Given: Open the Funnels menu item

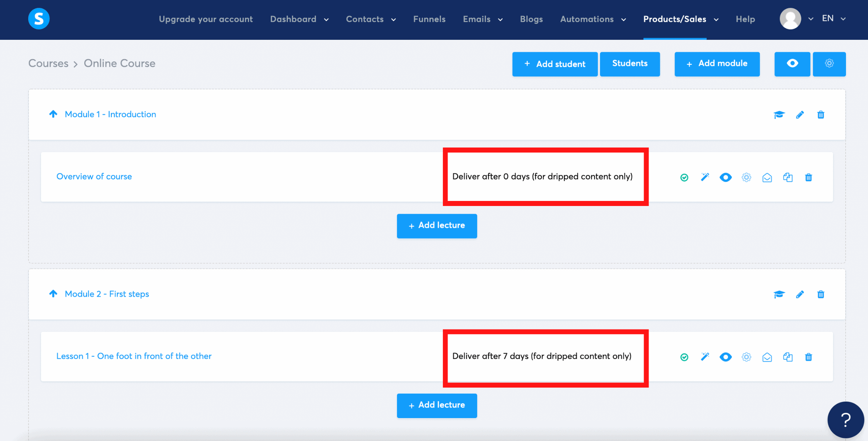Looking at the screenshot, I should pos(429,19).
